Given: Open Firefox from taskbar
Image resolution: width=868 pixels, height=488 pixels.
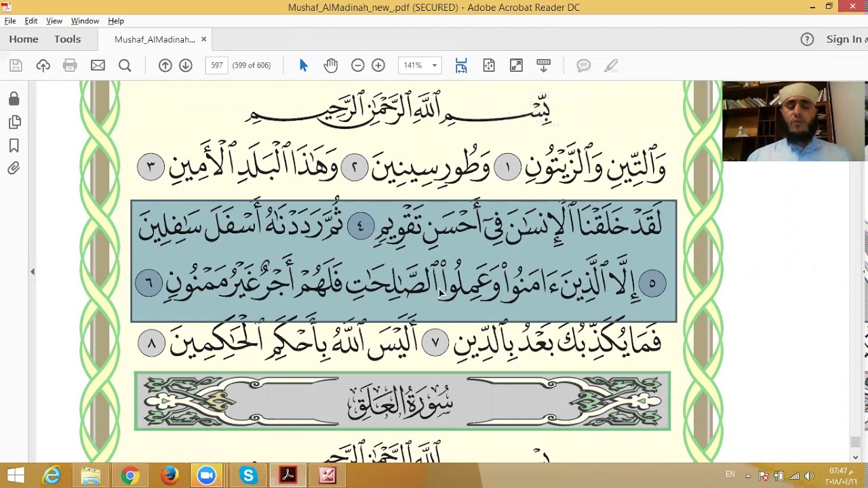Looking at the screenshot, I should (x=169, y=476).
